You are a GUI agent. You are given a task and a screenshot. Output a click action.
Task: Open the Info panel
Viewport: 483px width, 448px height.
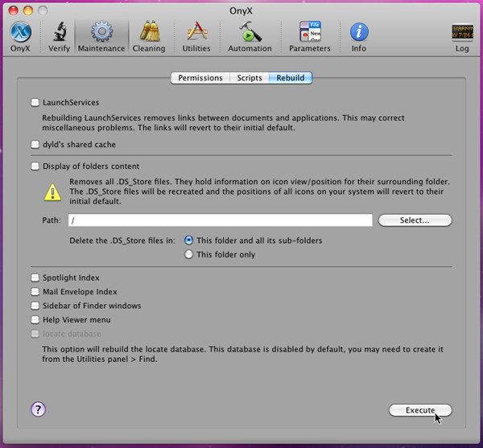pyautogui.click(x=359, y=37)
